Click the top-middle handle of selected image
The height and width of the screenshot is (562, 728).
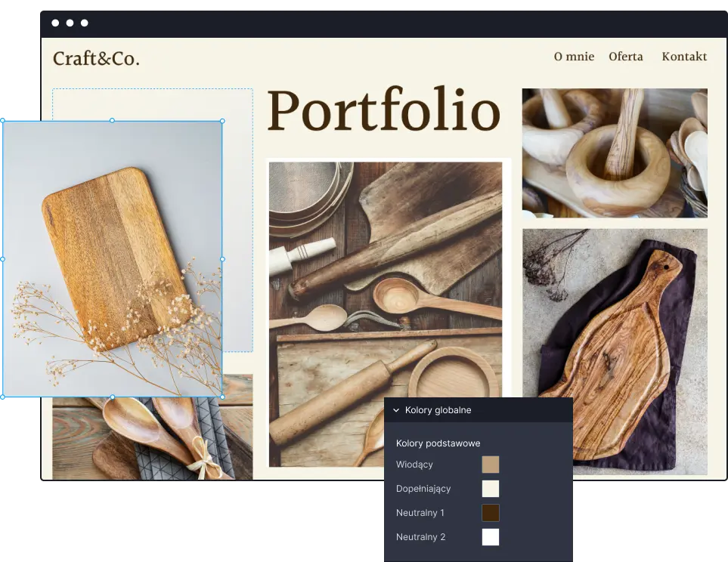(113, 120)
